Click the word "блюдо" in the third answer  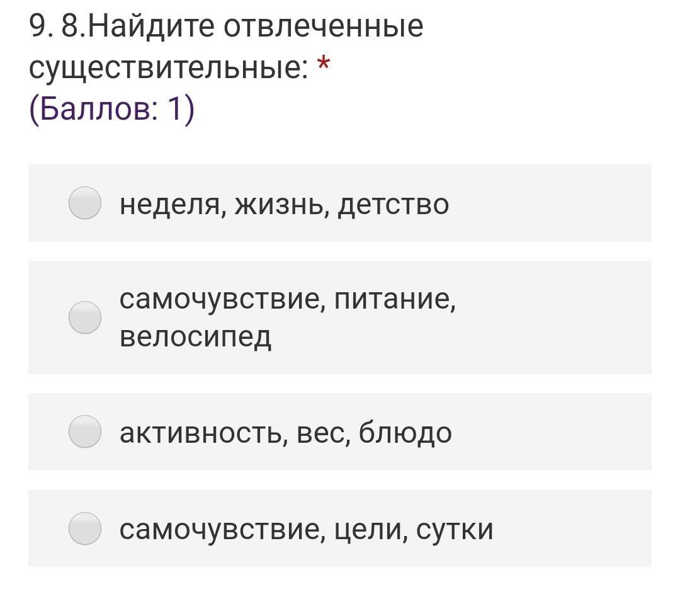(405, 433)
